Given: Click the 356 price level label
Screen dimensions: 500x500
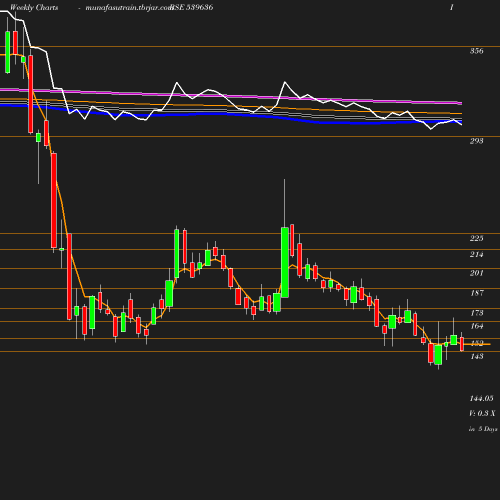Looking at the screenshot, I should pyautogui.click(x=476, y=51).
